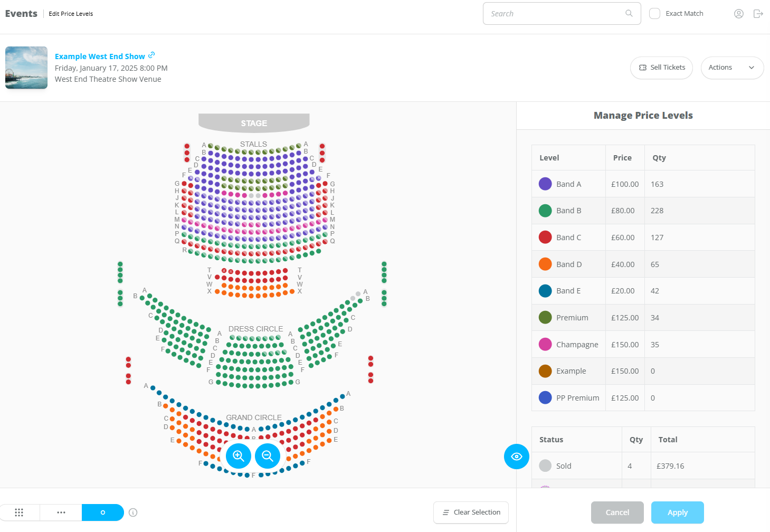Select the Champagne pink color swatch
Viewport: 770px width, 532px height.
pyautogui.click(x=545, y=344)
